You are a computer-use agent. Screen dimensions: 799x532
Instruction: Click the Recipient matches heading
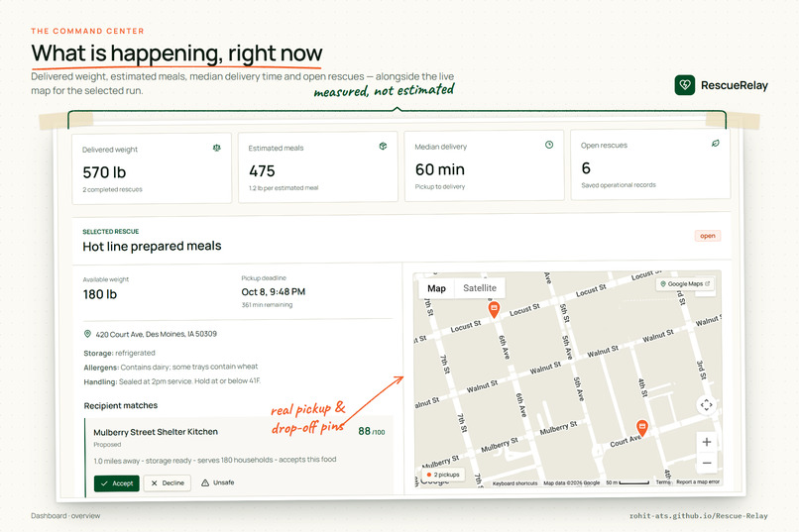click(x=121, y=406)
